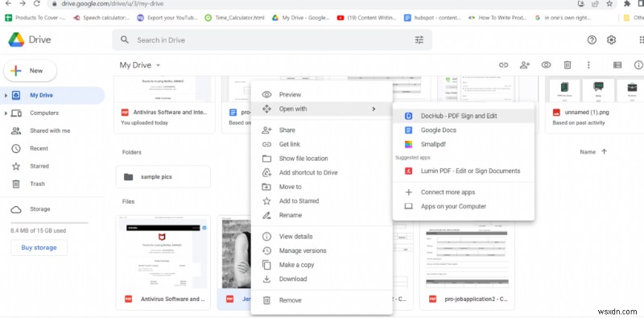Click the Buy storage button

pos(39,248)
